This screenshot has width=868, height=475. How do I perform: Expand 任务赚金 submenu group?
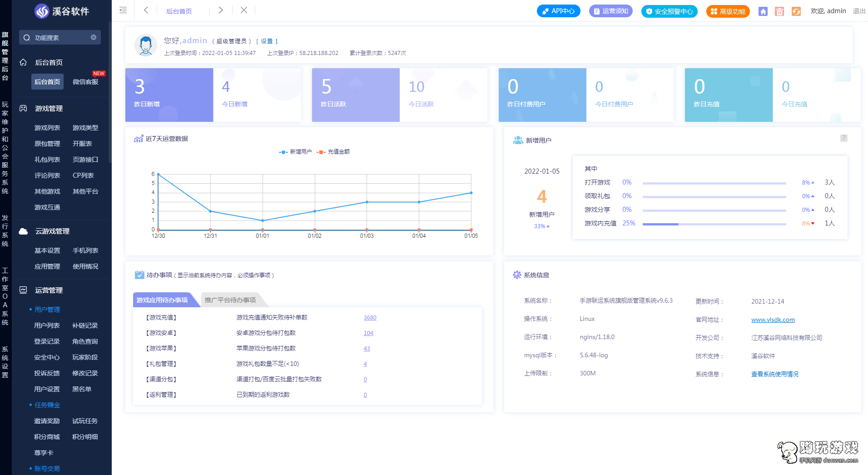tap(47, 405)
